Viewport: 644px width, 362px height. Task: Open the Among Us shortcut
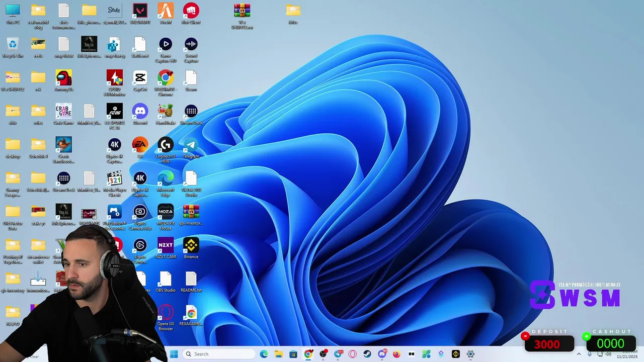[x=63, y=81]
